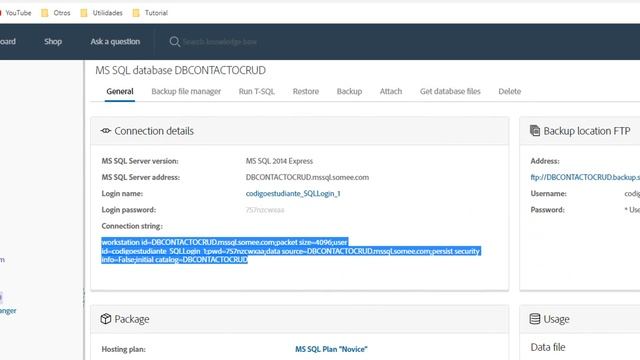Viewport: 640px width, 360px height.
Task: Click the Package box icon
Action: click(106, 319)
